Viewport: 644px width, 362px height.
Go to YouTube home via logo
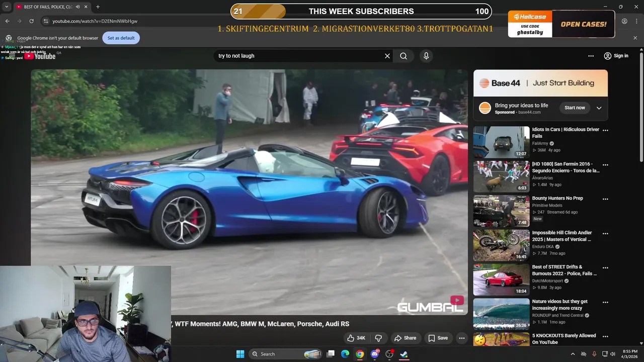40,56
